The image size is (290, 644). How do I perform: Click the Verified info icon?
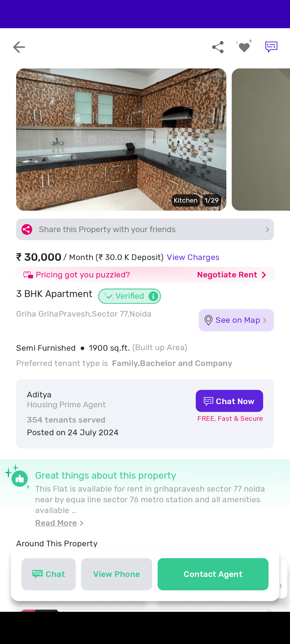coord(153,296)
